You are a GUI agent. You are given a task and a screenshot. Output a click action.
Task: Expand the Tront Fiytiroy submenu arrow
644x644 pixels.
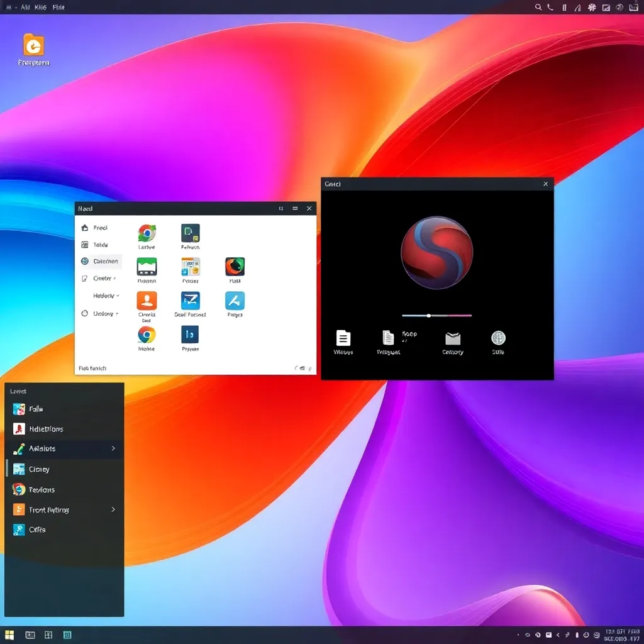(113, 509)
